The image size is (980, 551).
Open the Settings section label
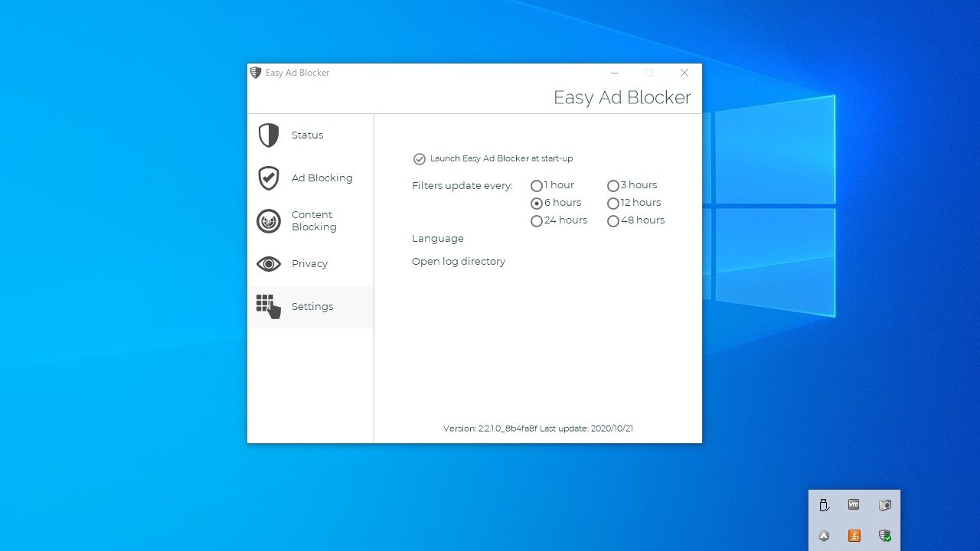point(312,307)
